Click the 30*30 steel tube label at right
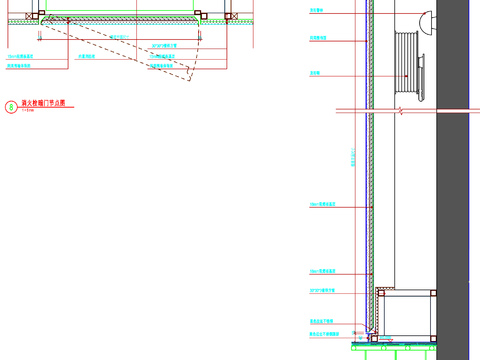 [322, 290]
